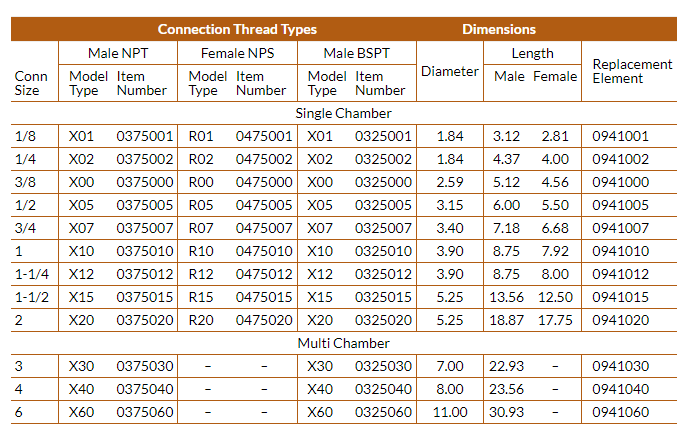Click item number 0475002
The height and width of the screenshot is (442, 684).
264,159
